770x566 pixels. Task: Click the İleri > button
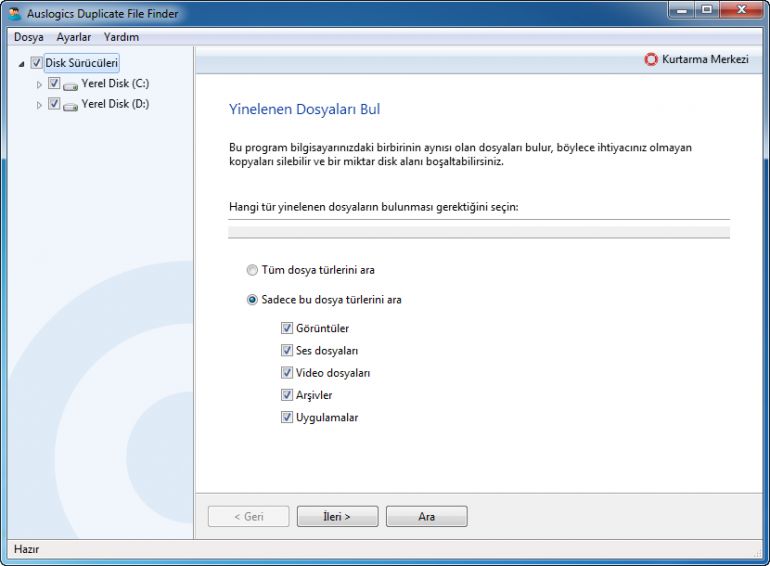[x=337, y=516]
